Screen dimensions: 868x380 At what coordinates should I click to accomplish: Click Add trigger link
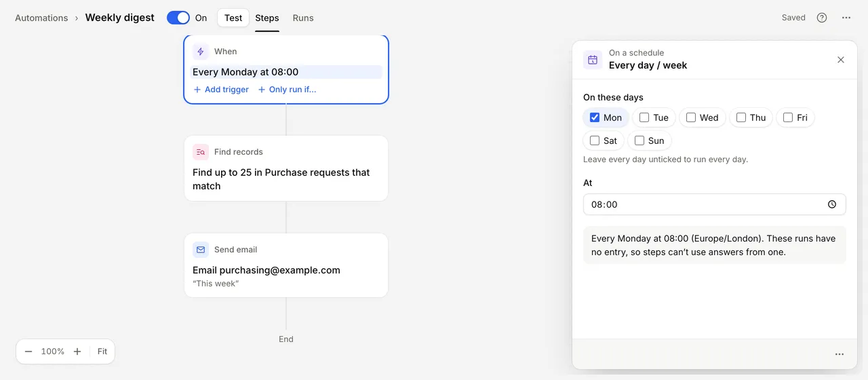pyautogui.click(x=221, y=90)
